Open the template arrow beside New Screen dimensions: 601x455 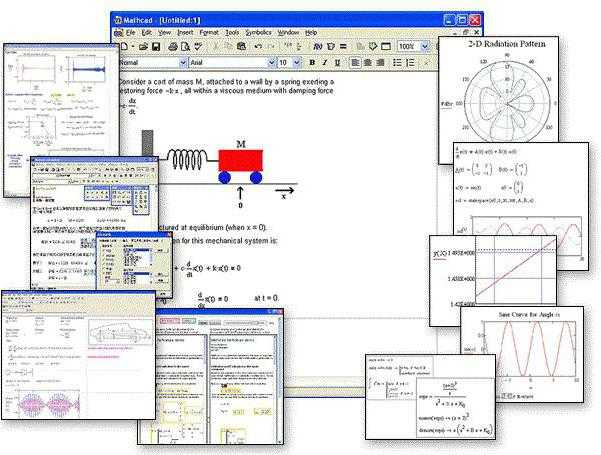point(133,46)
